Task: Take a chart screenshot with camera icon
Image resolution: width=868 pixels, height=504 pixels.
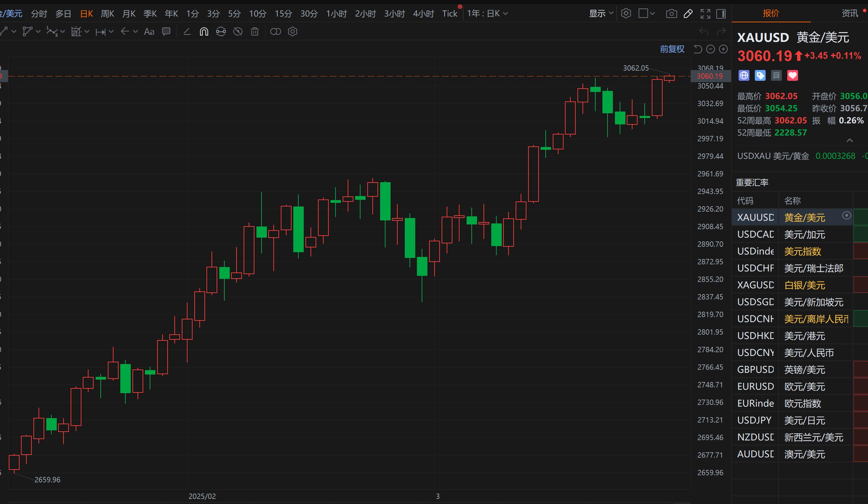Action: point(671,14)
